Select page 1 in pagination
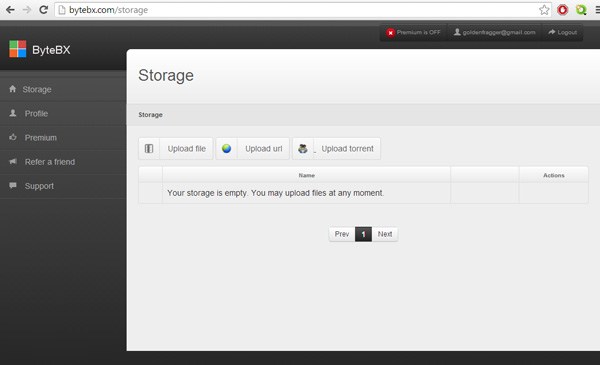Image resolution: width=600 pixels, height=365 pixels. pos(364,234)
